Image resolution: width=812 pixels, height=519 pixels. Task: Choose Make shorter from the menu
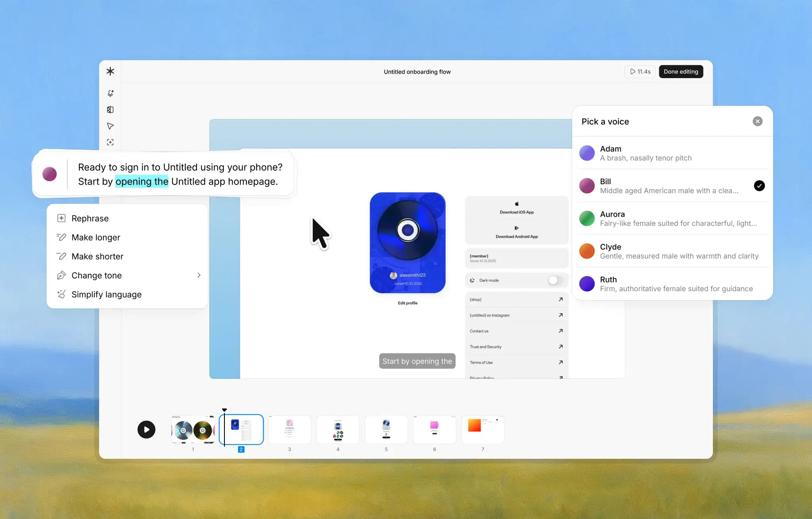pyautogui.click(x=97, y=256)
